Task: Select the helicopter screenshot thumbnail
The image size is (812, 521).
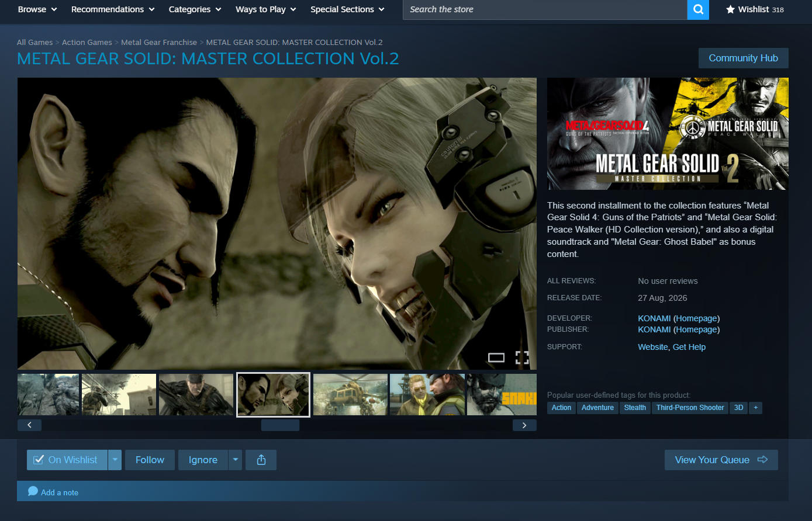Action: pyautogui.click(x=350, y=395)
